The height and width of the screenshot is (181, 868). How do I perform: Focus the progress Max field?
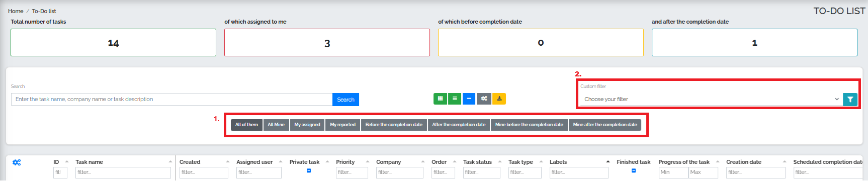tap(703, 172)
